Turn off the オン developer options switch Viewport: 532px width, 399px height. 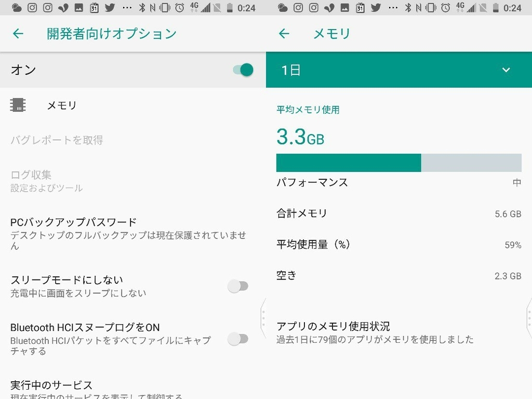click(243, 70)
